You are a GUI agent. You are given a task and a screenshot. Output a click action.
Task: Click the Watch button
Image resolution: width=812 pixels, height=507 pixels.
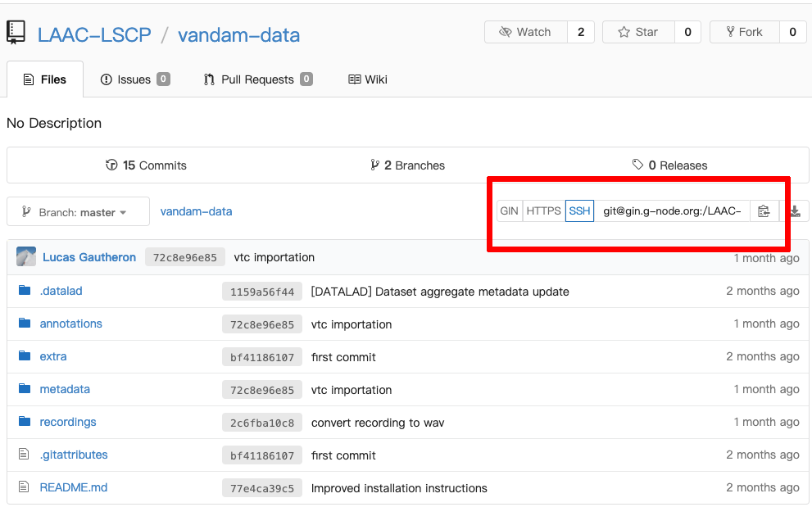tap(525, 32)
